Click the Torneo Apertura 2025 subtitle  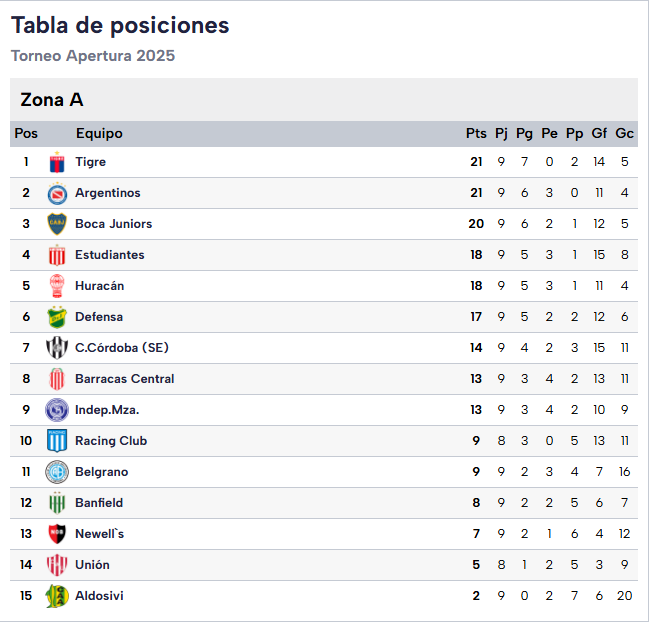(93, 56)
